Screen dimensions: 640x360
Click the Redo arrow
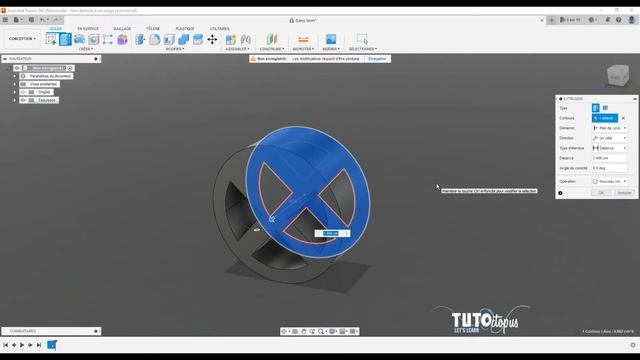click(x=56, y=20)
